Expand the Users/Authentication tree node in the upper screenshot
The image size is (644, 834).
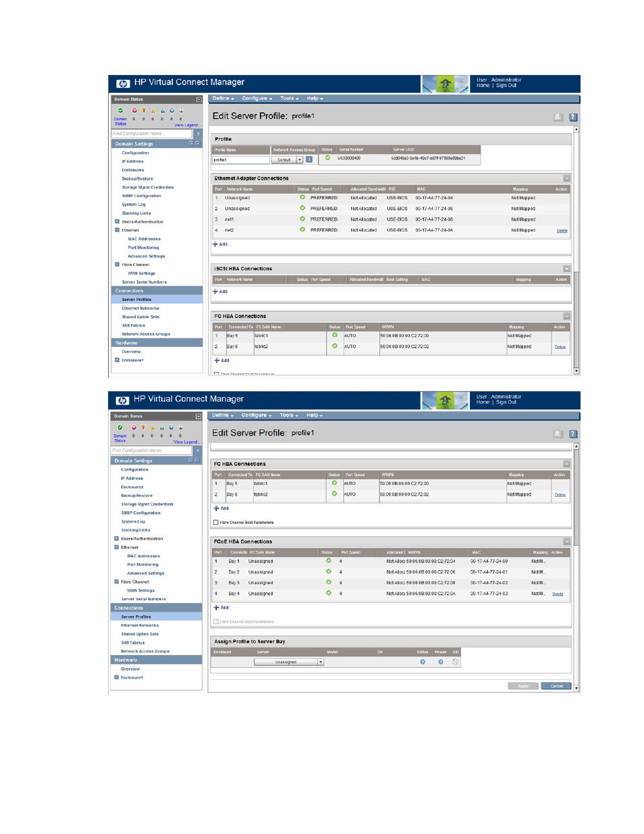117,221
